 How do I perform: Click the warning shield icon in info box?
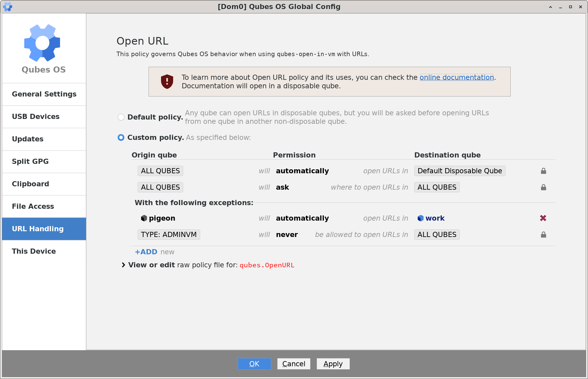coord(167,81)
